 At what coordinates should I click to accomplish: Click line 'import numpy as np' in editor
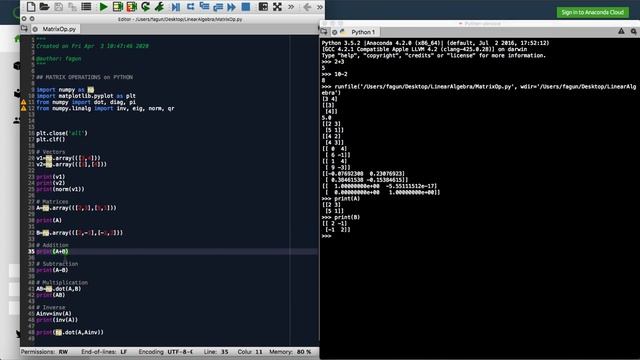pyautogui.click(x=65, y=90)
